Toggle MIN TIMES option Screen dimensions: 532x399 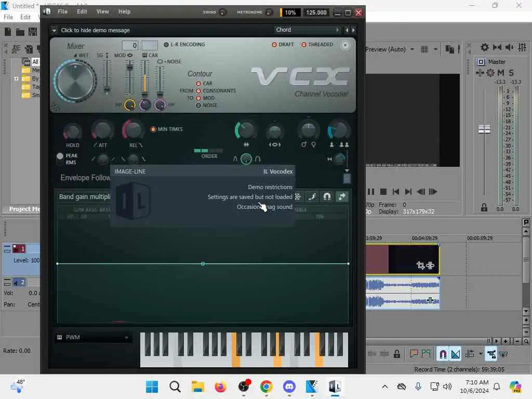[x=167, y=129]
